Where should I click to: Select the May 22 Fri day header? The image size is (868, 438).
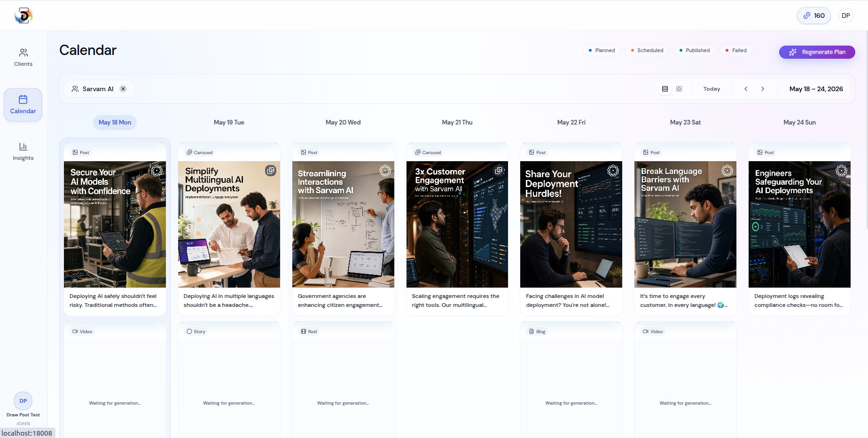(x=571, y=123)
